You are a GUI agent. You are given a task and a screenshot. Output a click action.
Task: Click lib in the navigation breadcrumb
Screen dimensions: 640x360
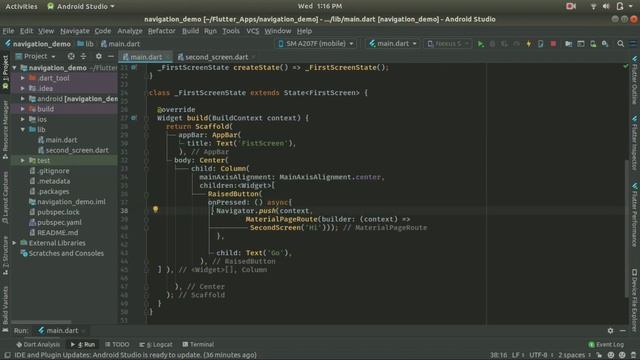point(86,44)
